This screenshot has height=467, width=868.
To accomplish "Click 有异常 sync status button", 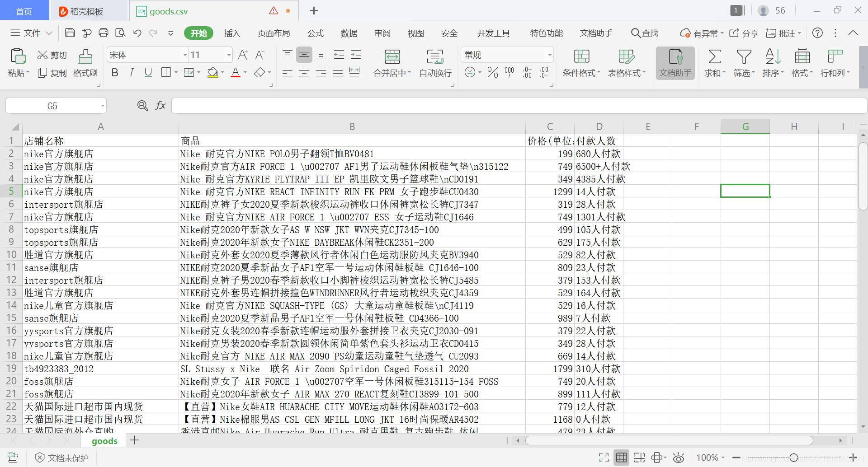I will 702,33.
